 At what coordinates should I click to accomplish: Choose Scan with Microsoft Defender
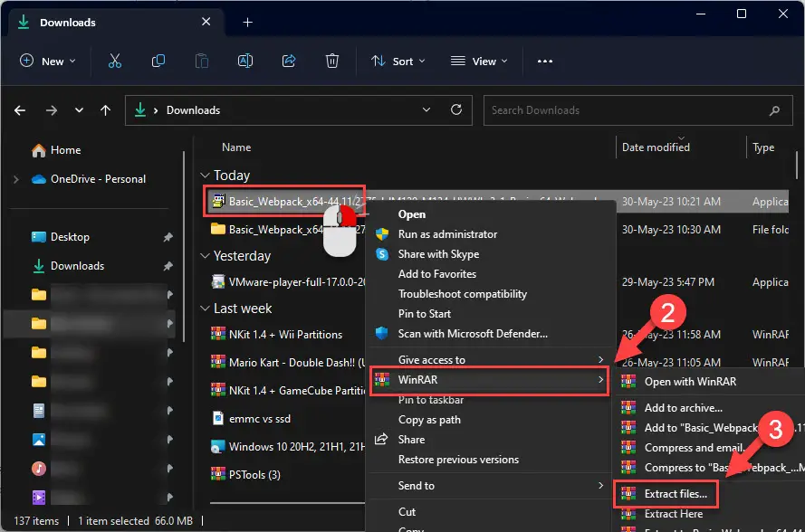pyautogui.click(x=473, y=334)
